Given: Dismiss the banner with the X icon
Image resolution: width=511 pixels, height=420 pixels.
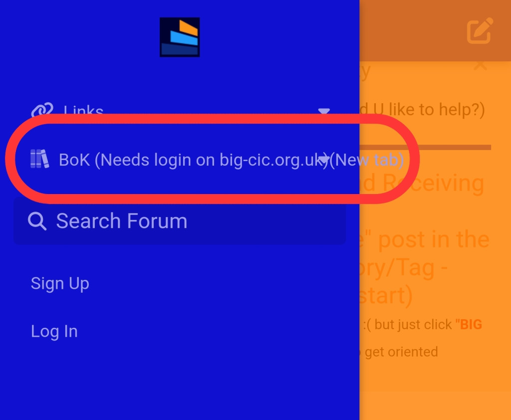Looking at the screenshot, I should coord(481,65).
